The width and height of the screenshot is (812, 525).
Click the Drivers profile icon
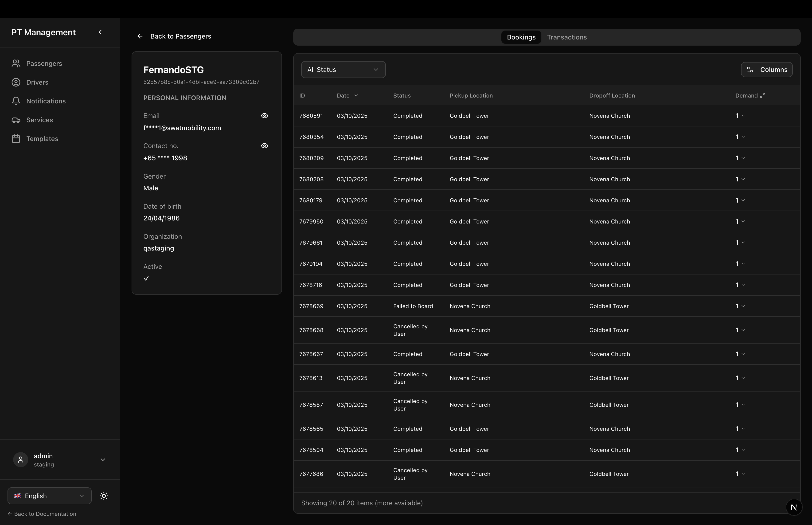pos(16,82)
